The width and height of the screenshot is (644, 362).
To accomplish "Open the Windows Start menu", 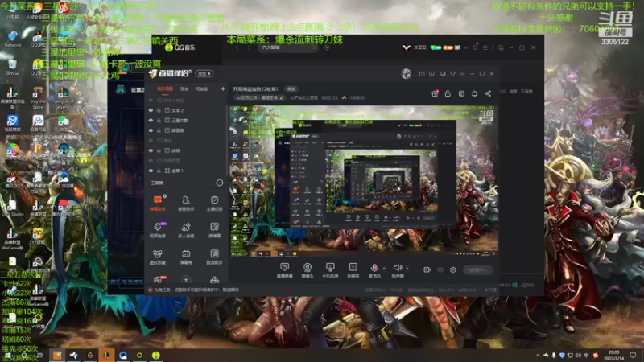I will [8, 356].
